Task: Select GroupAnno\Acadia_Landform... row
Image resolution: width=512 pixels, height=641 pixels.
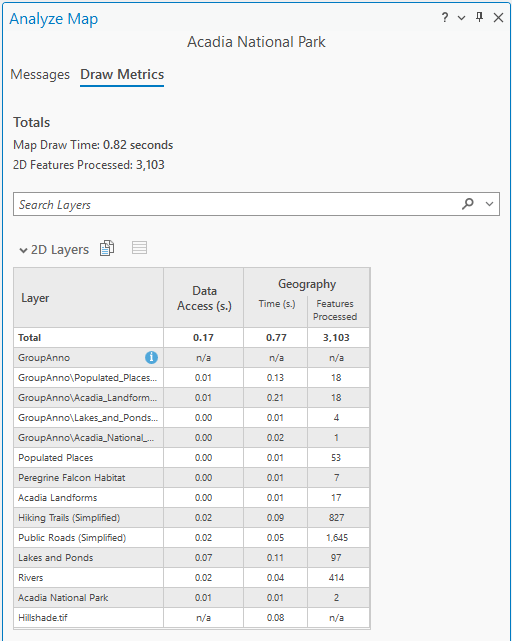Action: (192, 398)
